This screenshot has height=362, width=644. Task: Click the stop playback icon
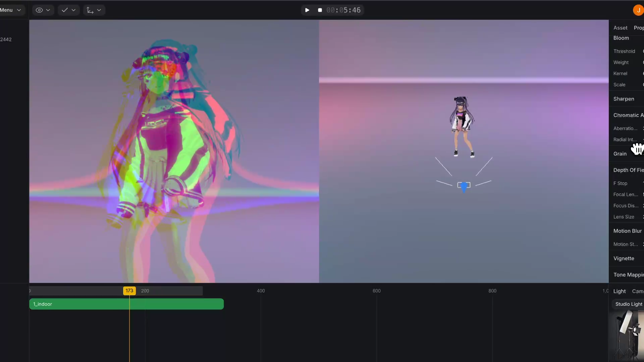320,10
